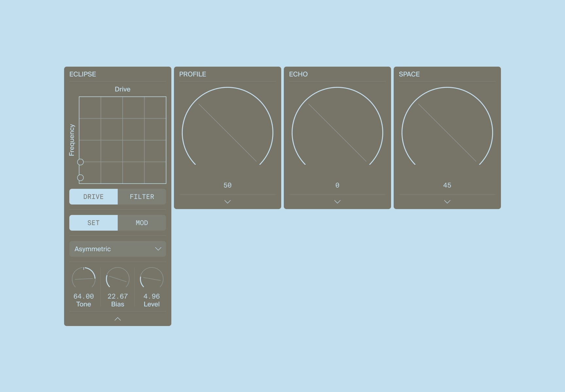Expand the PROFILE panel with its chevron
Screen dimensions: 565x392
(x=228, y=202)
